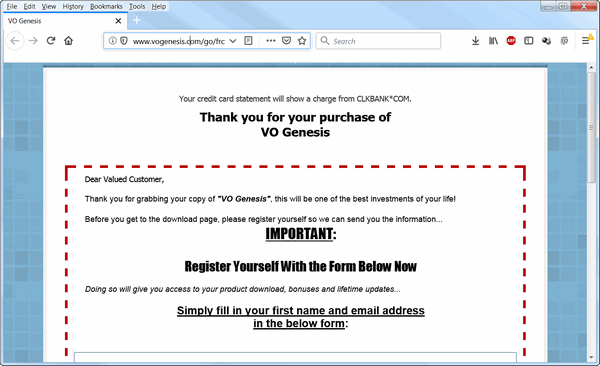Click "Register Yourself With the Form Below Now"
The height and width of the screenshot is (366, 600).
[300, 266]
